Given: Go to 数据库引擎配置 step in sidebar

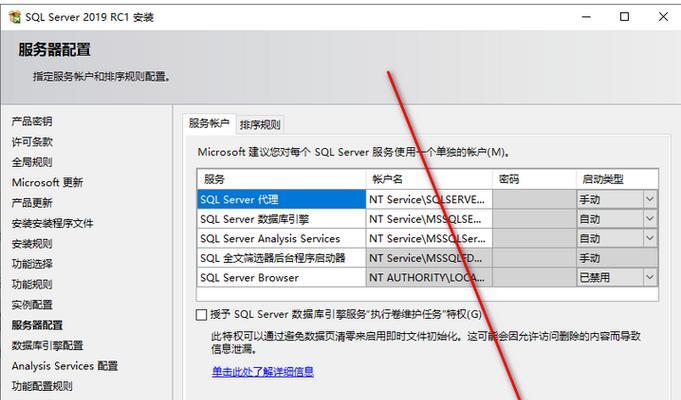Looking at the screenshot, I should (47, 346).
